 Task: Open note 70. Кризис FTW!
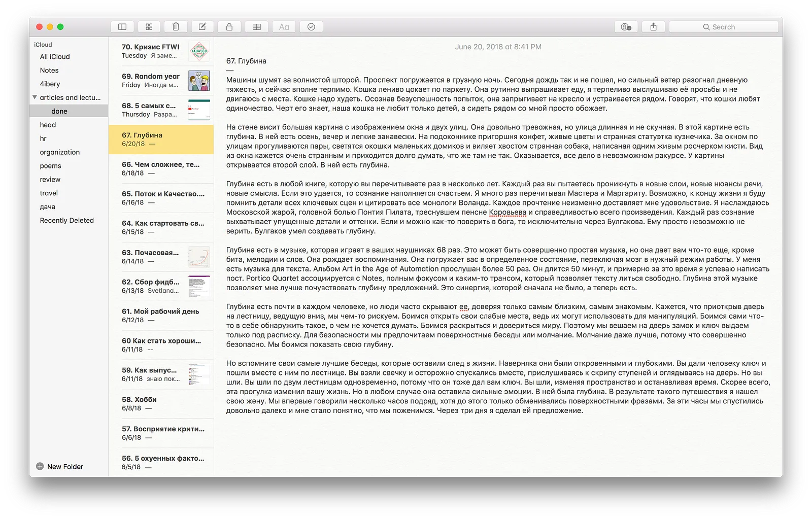161,51
